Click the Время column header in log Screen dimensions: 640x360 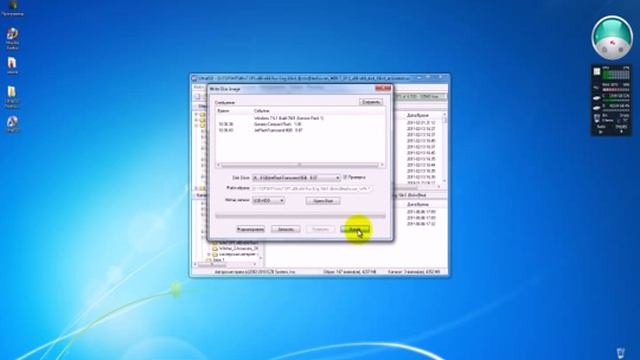click(x=223, y=111)
